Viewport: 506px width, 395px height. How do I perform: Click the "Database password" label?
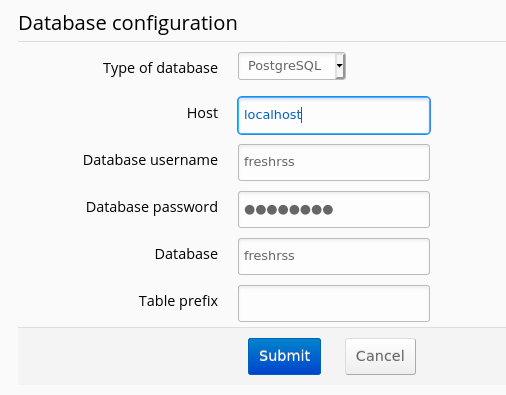pos(152,207)
